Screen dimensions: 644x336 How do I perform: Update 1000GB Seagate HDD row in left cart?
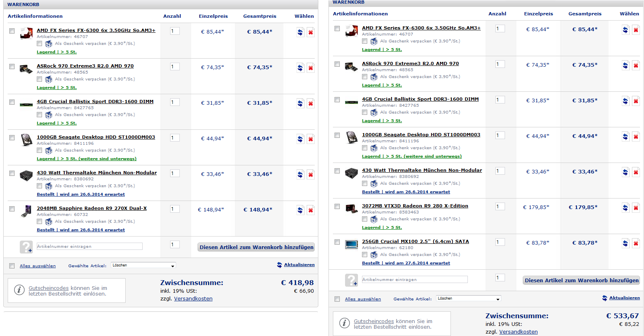(x=300, y=139)
